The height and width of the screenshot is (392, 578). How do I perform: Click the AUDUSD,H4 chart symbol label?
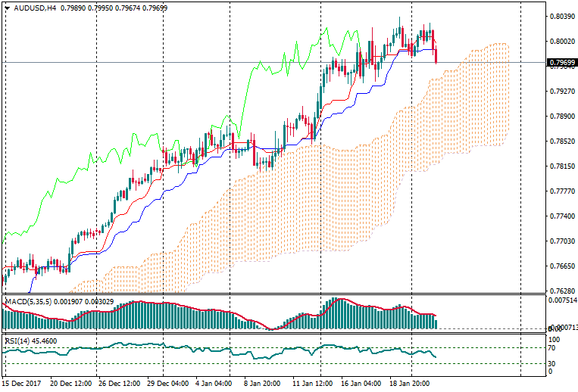35,8
